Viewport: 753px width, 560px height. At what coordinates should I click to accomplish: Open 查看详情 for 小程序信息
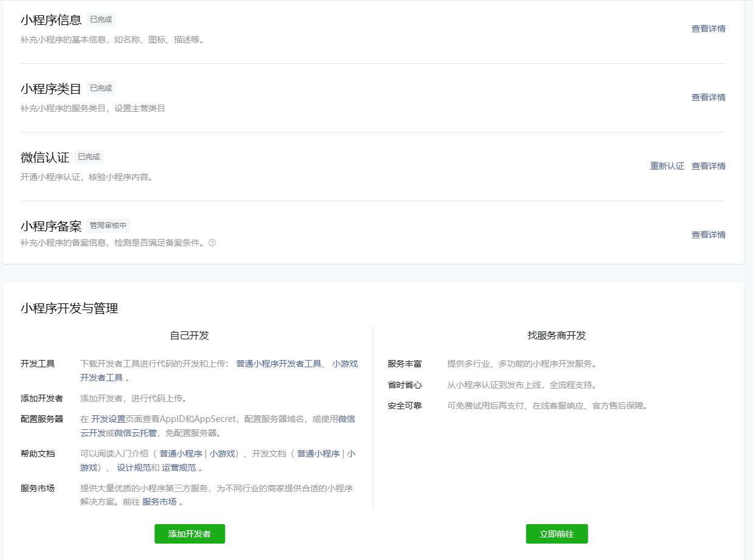coord(708,29)
